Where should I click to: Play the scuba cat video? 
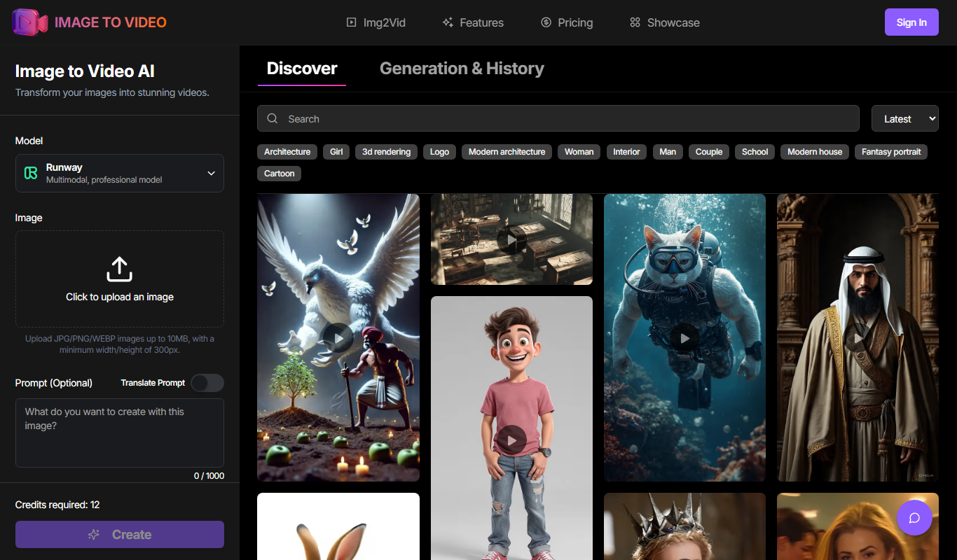point(684,338)
